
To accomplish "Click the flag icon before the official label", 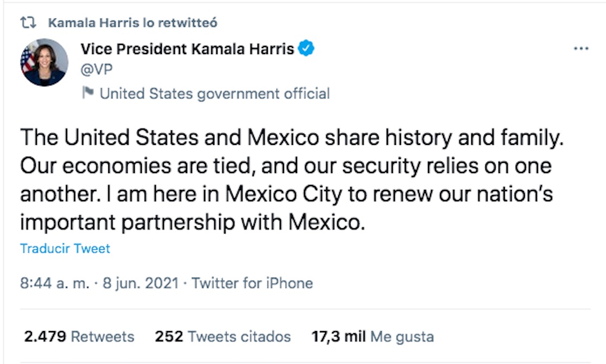I will point(89,93).
